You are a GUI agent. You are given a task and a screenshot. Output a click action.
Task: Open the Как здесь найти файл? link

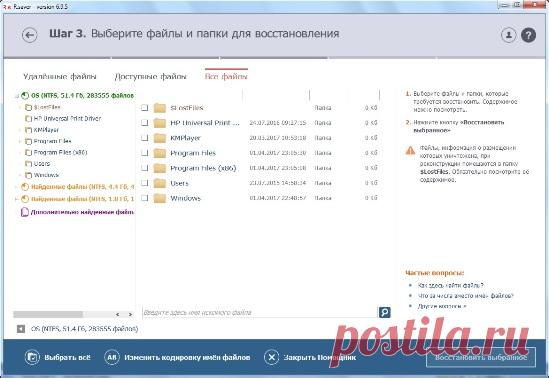click(x=451, y=285)
